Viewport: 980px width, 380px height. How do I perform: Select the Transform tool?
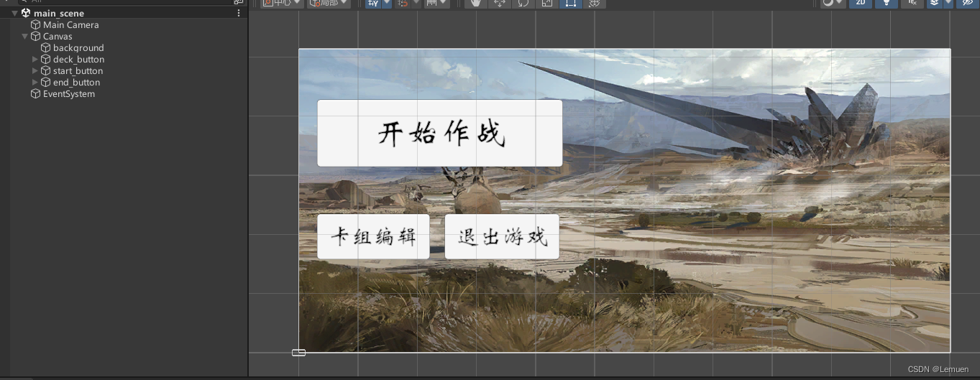tap(594, 3)
